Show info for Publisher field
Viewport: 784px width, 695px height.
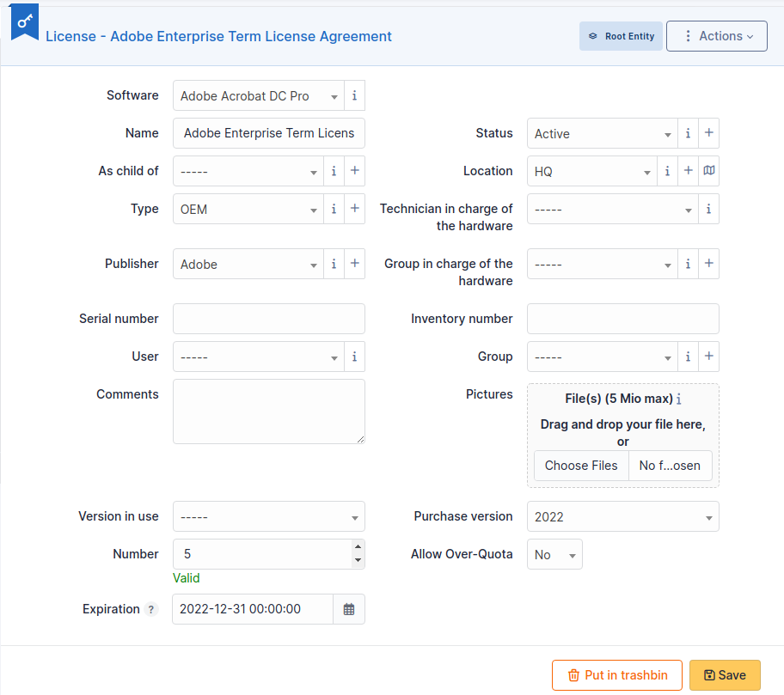point(334,264)
